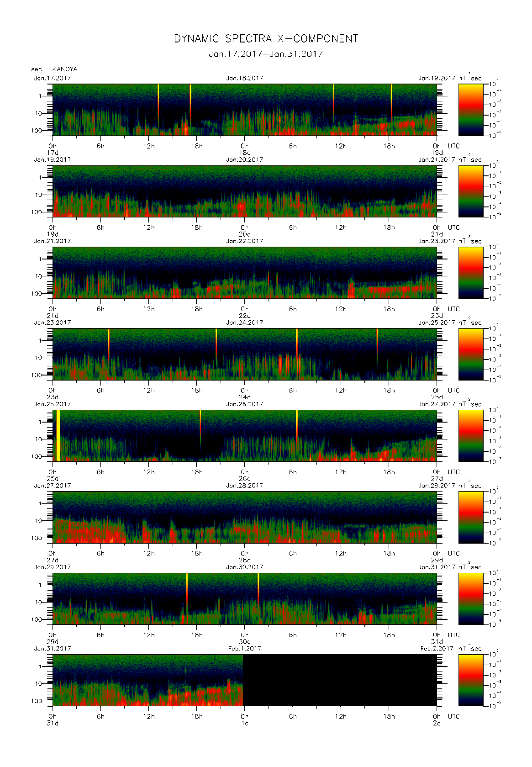Click the 20d day marker
532x767 pixels.
245,234
